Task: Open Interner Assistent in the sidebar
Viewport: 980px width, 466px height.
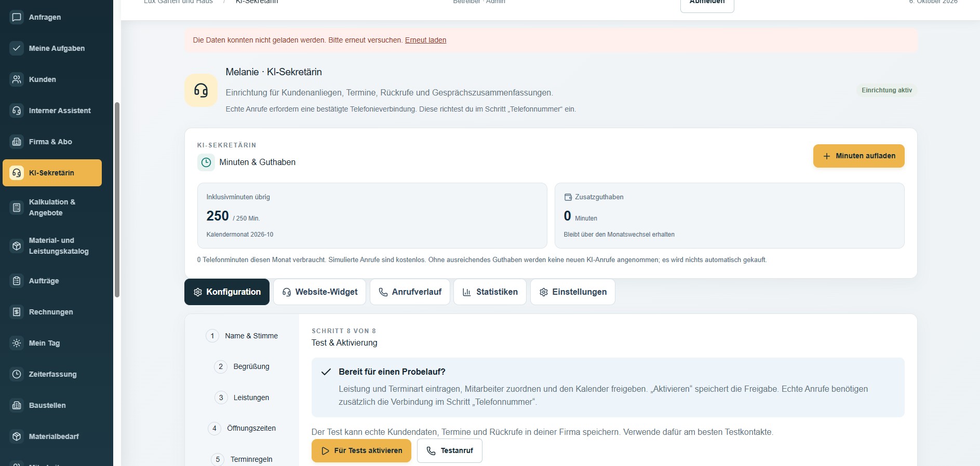Action: (52, 111)
